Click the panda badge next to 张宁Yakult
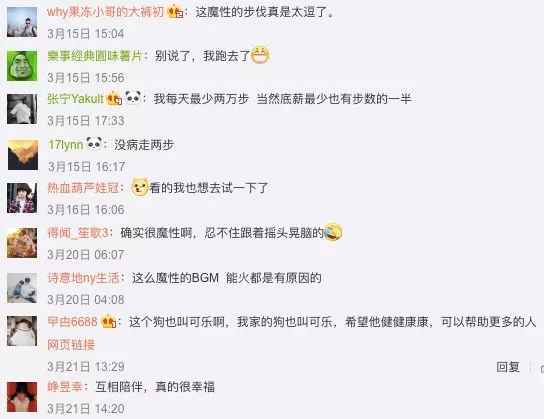Image resolution: width=544 pixels, height=419 pixels. click(x=133, y=97)
